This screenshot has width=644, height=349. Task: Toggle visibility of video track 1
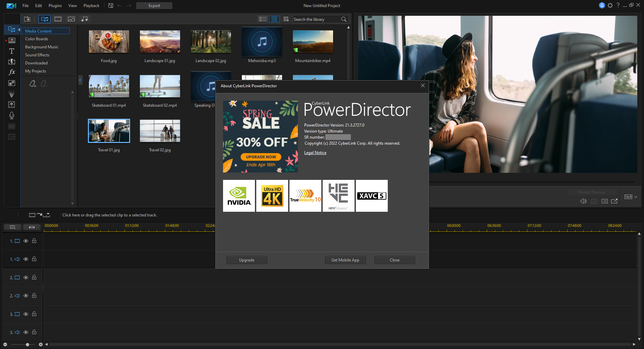26,241
